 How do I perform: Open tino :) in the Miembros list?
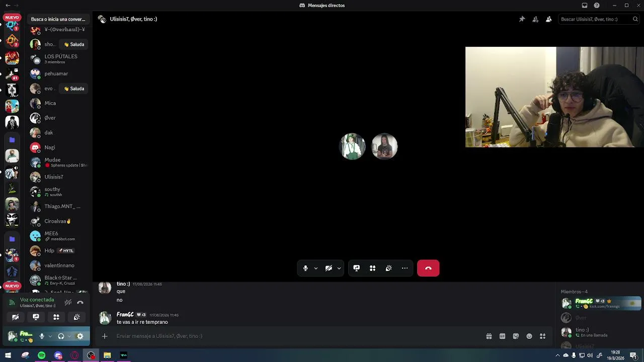click(601, 332)
